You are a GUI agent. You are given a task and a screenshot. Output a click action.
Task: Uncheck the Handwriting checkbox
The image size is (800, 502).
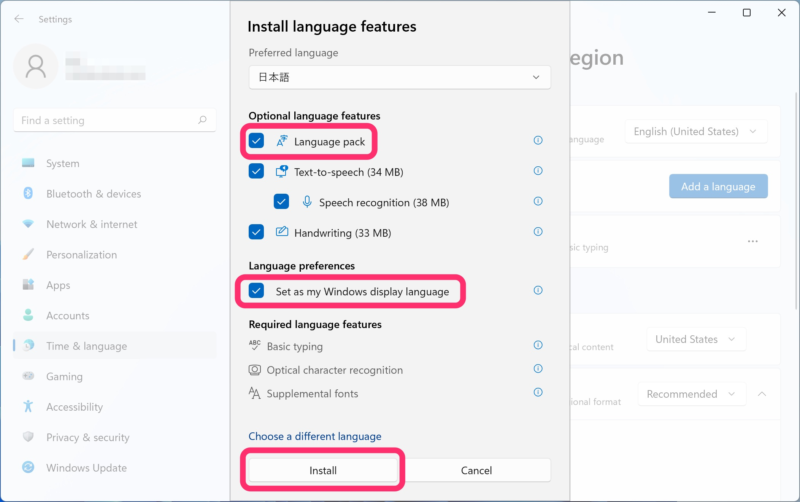tap(256, 232)
